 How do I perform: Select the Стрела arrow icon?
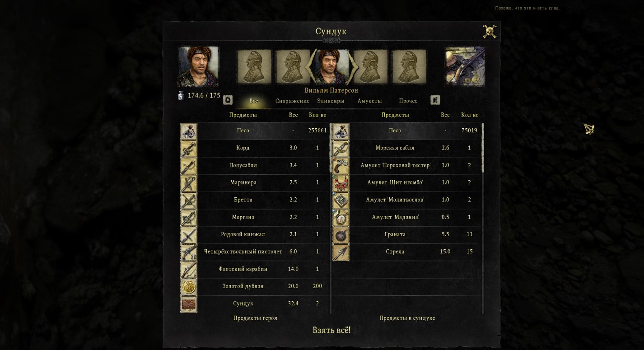tap(341, 252)
